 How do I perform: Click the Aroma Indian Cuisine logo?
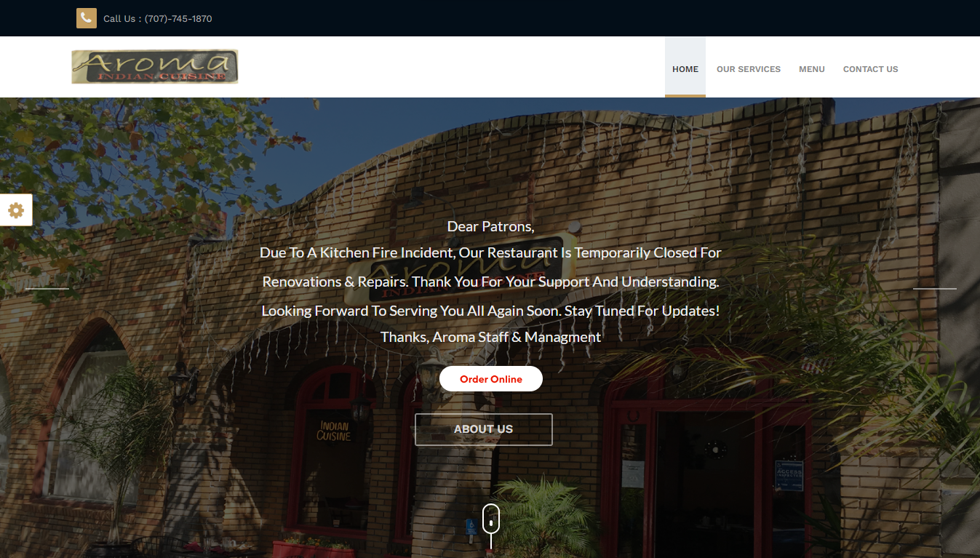(155, 66)
